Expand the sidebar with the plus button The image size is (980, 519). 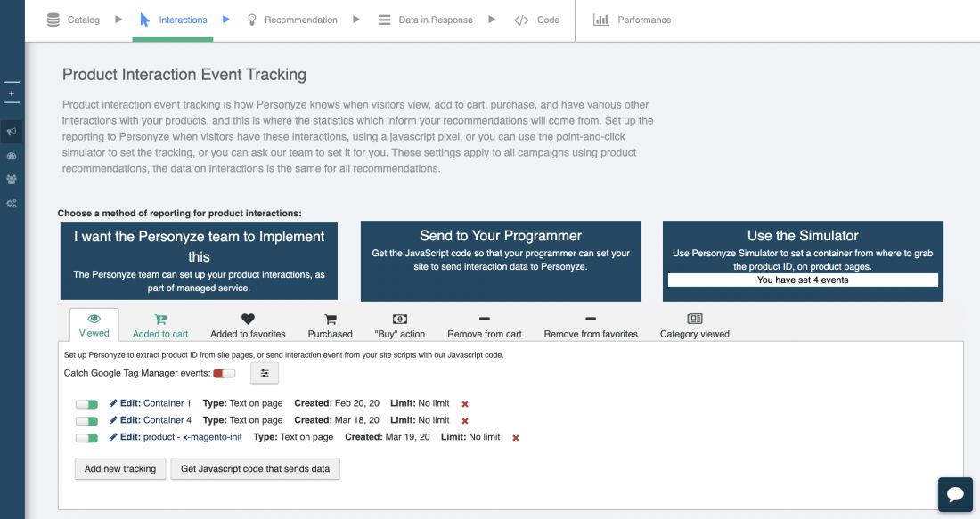coord(12,93)
